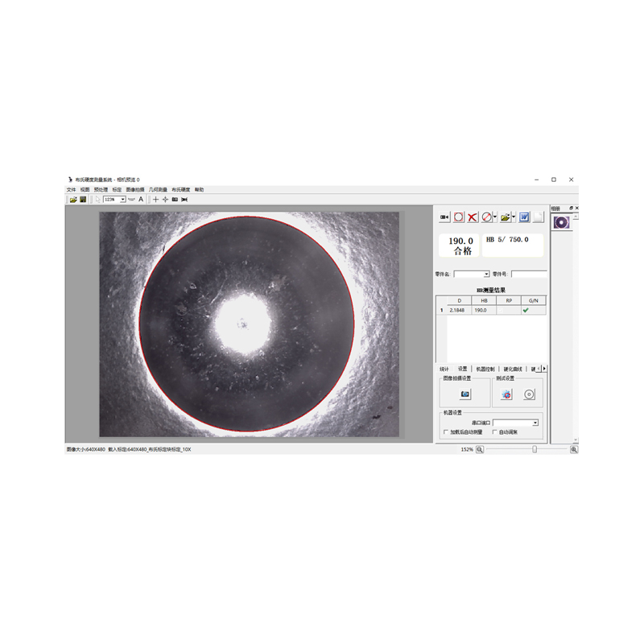Open the 预处理 menu

pyautogui.click(x=101, y=190)
